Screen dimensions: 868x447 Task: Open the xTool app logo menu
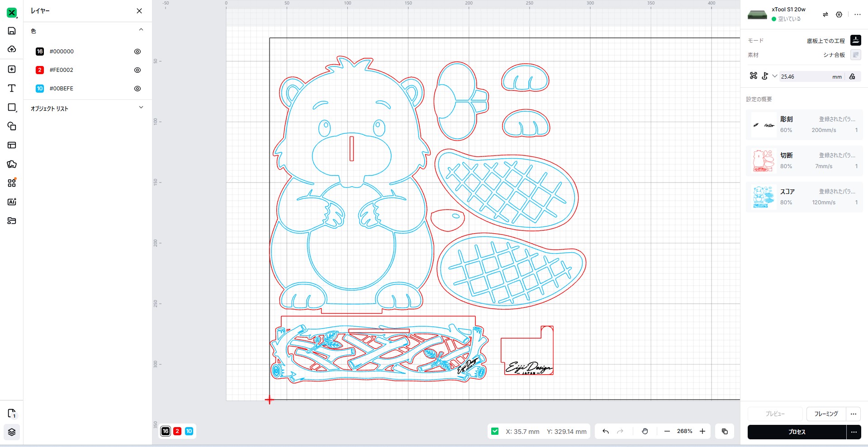tap(12, 13)
